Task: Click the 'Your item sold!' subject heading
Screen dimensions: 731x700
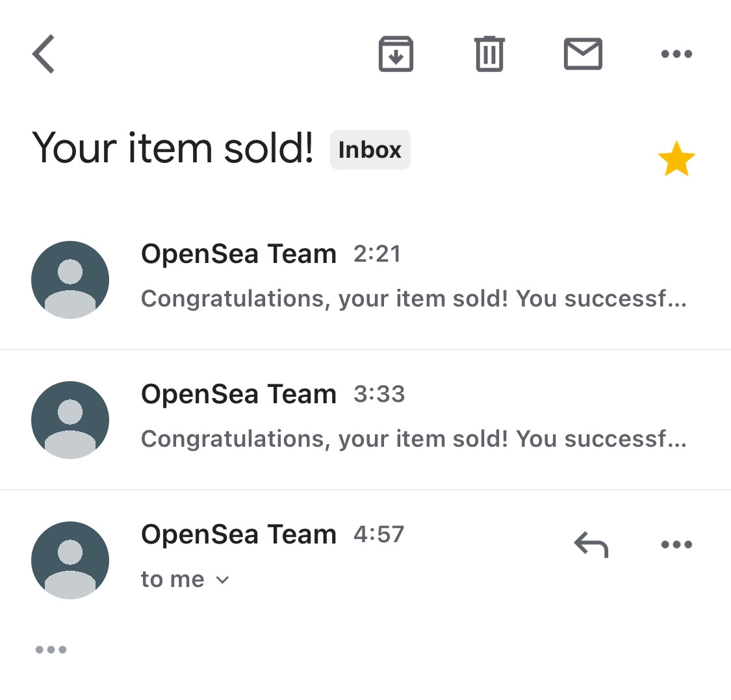Action: pyautogui.click(x=173, y=148)
